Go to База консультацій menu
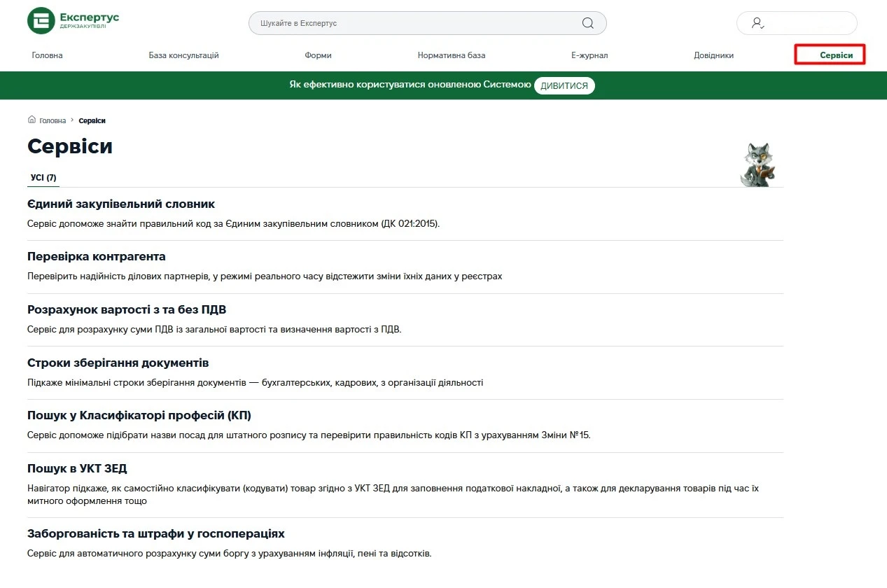 pos(183,55)
